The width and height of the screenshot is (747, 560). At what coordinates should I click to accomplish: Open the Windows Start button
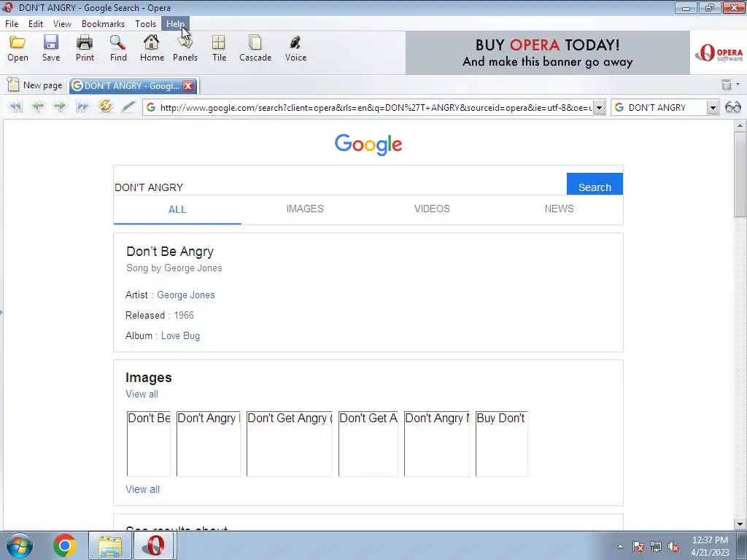20,545
